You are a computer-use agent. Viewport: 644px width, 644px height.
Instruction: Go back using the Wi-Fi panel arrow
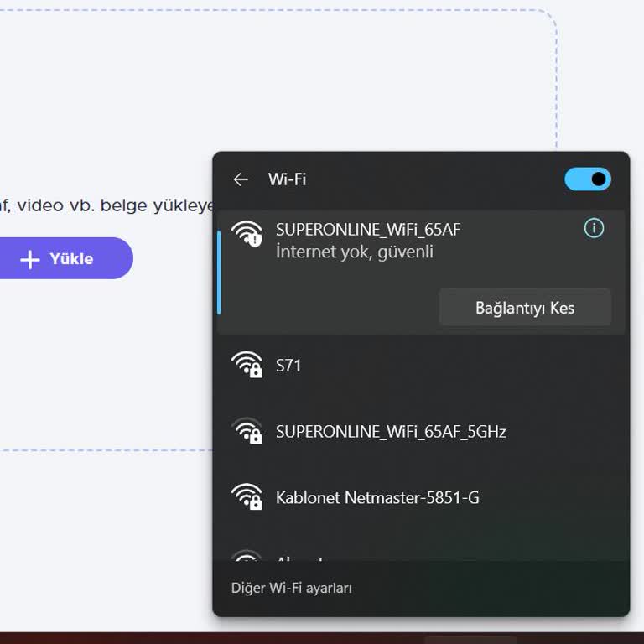tap(241, 179)
